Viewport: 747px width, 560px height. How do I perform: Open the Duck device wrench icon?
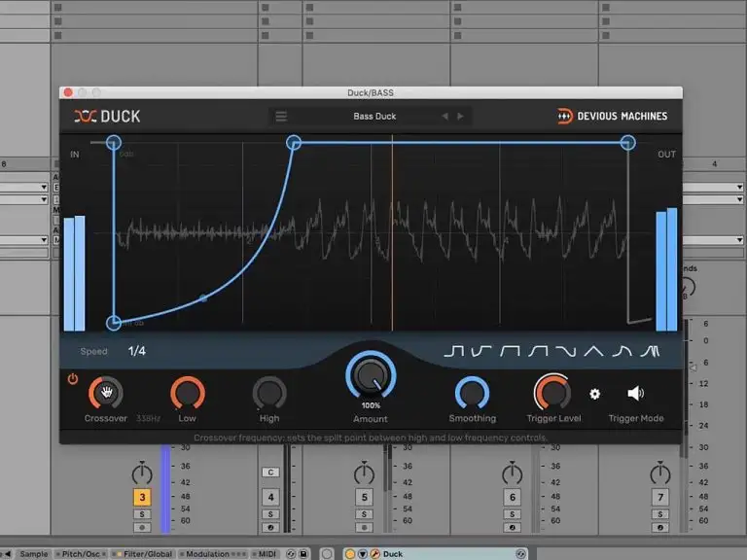pos(375,554)
